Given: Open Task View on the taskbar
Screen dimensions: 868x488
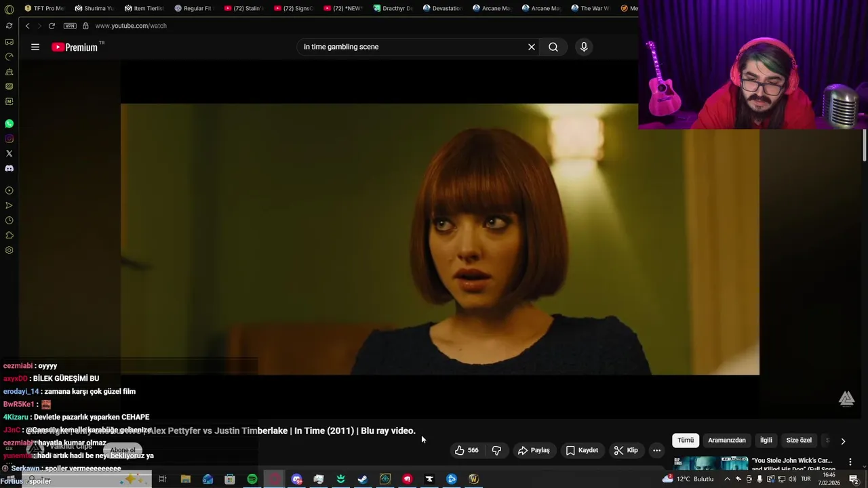Looking at the screenshot, I should click(163, 479).
